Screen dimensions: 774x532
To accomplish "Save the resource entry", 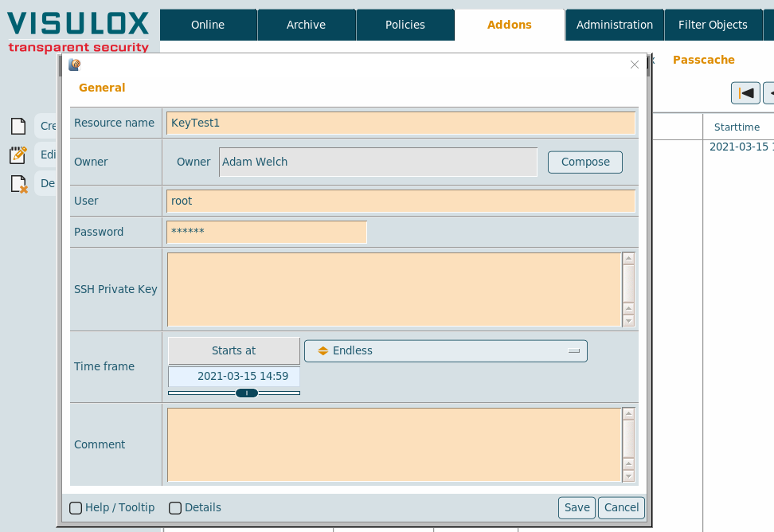I will 577,508.
